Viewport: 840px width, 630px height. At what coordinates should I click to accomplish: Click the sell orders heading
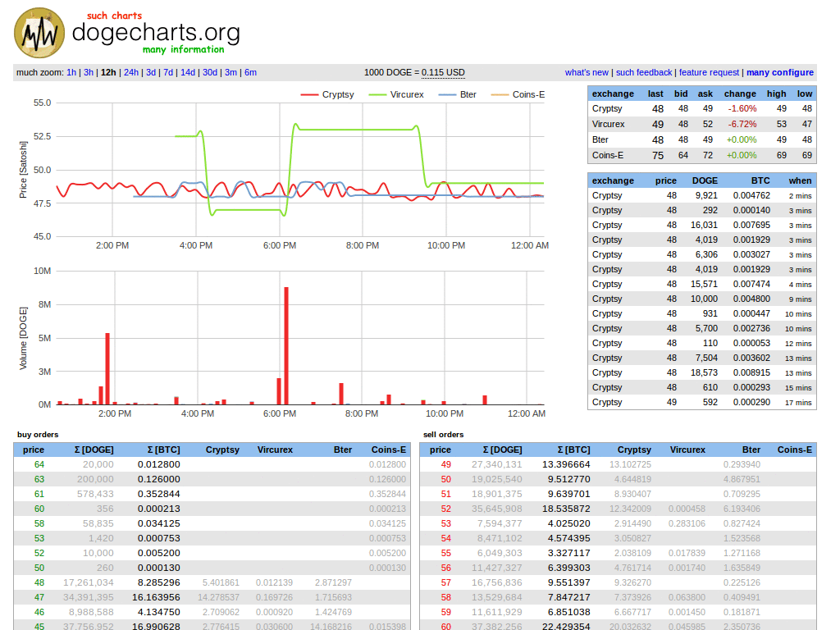(443, 435)
